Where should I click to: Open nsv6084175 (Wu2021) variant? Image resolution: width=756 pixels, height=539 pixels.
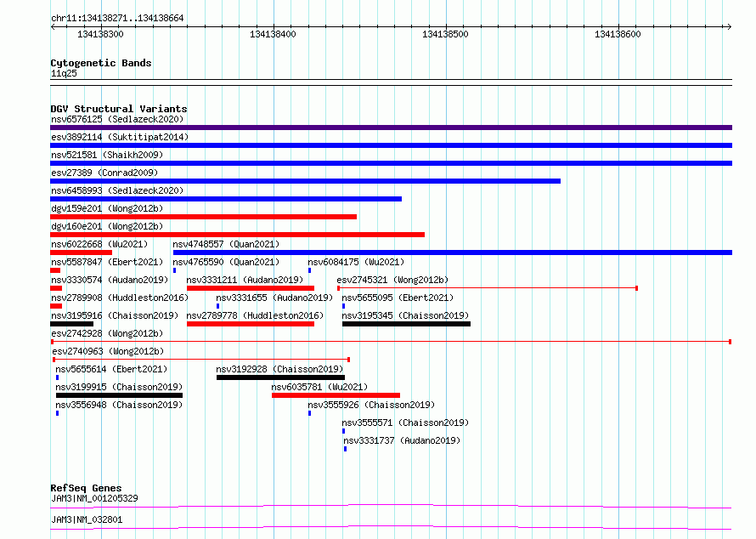pyautogui.click(x=356, y=262)
